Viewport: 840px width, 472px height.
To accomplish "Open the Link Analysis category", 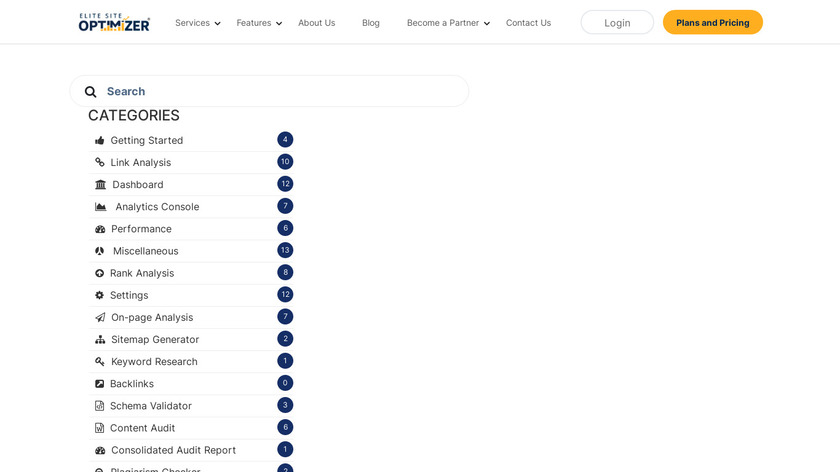I will coord(140,162).
